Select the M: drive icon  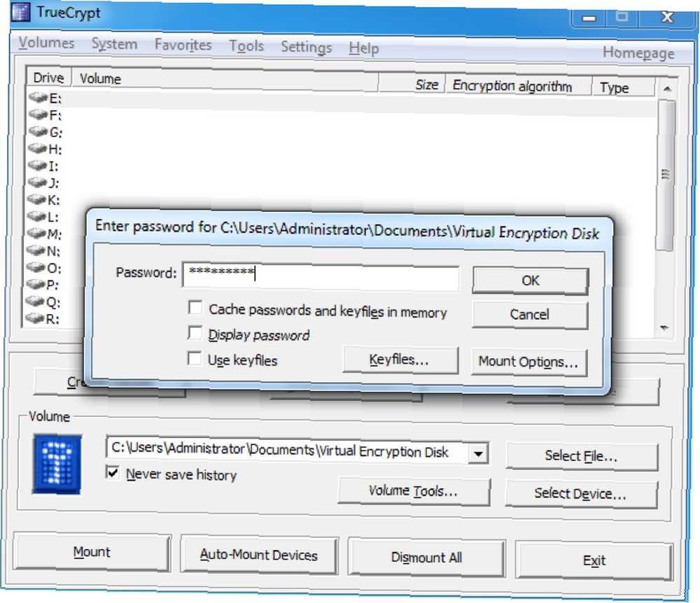tap(36, 233)
